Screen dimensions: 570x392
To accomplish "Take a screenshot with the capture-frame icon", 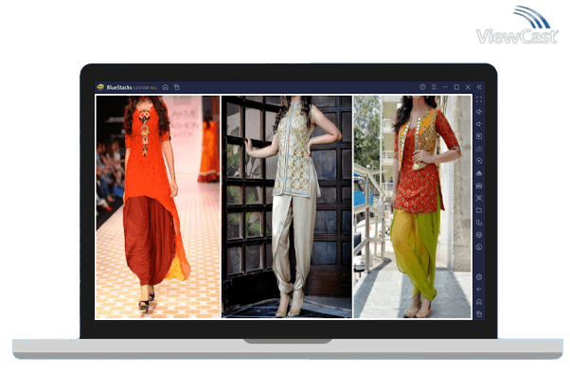I will pyautogui.click(x=479, y=198).
